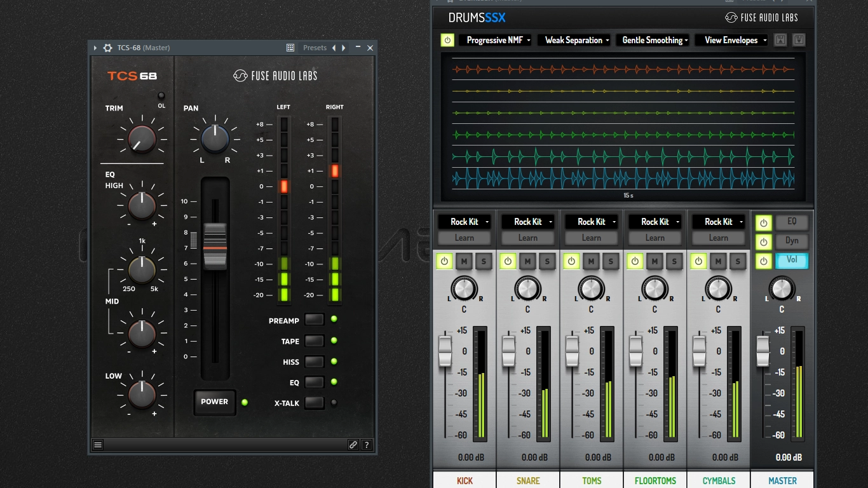
Task: Click Learn button on the Kick channel
Action: click(x=464, y=238)
